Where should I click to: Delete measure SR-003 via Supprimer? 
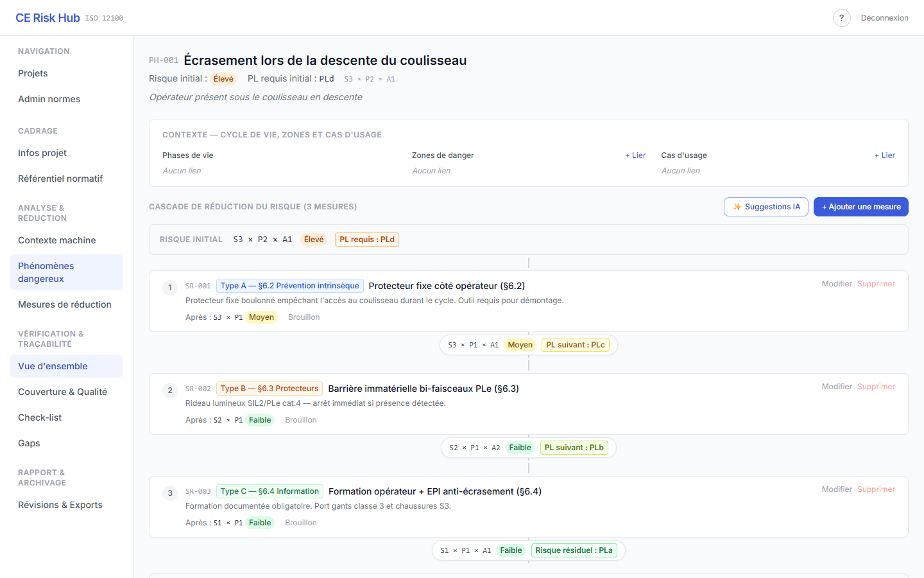coord(876,489)
